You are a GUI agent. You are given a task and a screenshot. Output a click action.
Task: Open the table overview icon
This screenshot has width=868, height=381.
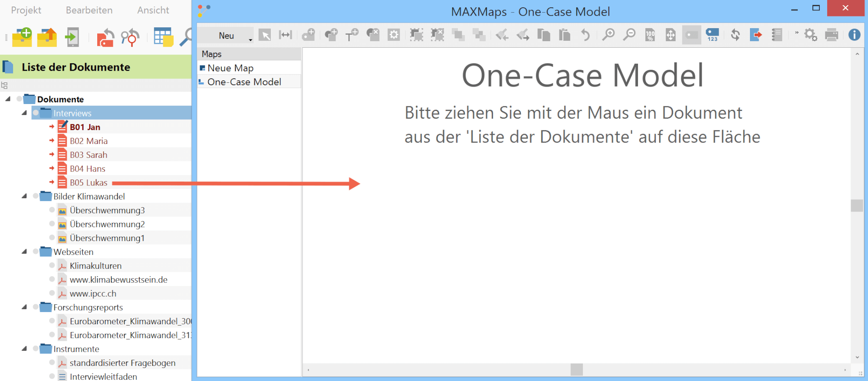point(163,37)
